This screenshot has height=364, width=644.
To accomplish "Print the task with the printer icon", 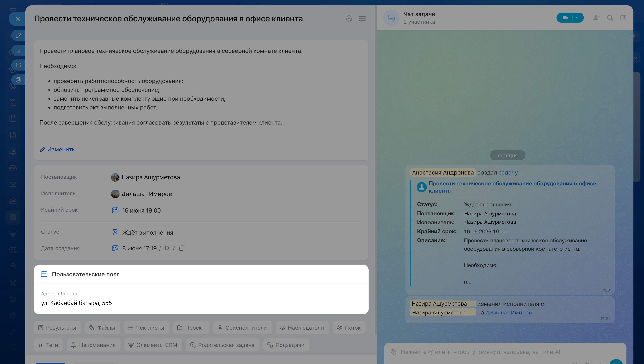I will 18,80.
